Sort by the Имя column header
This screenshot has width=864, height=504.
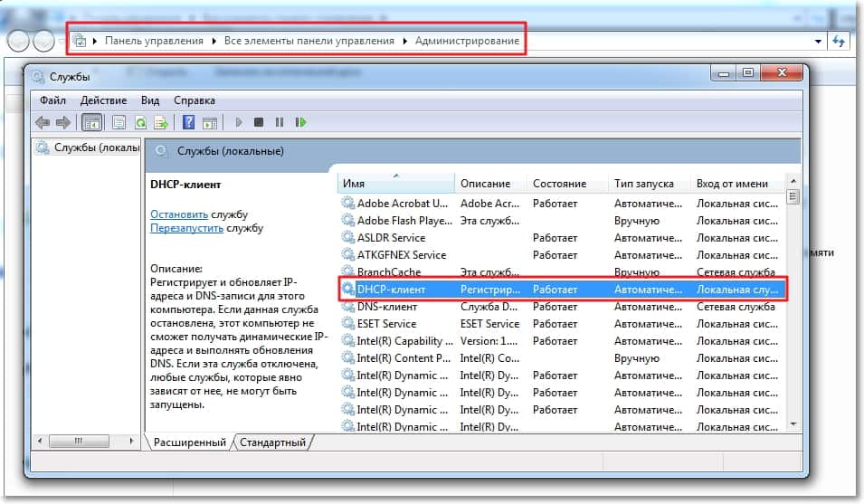394,184
